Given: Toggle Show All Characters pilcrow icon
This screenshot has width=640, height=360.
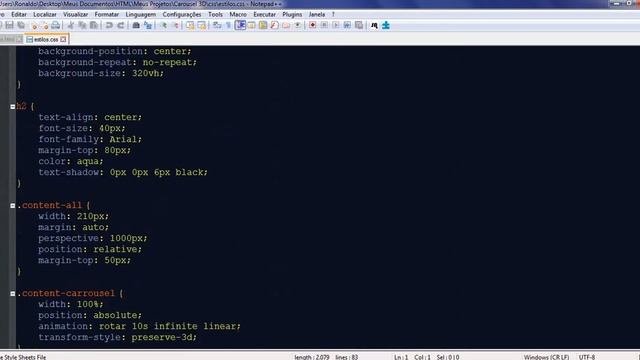Looking at the screenshot, I should tap(229, 25).
